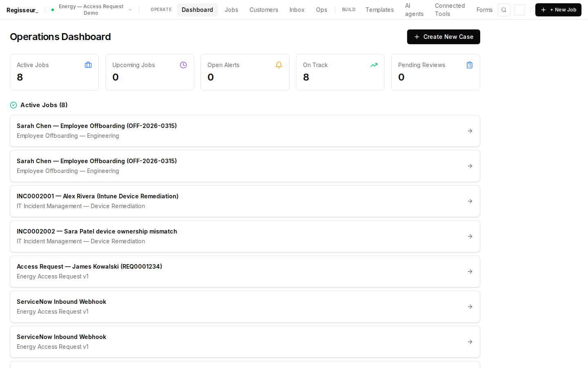Click the OPERATE section label

[x=161, y=10]
